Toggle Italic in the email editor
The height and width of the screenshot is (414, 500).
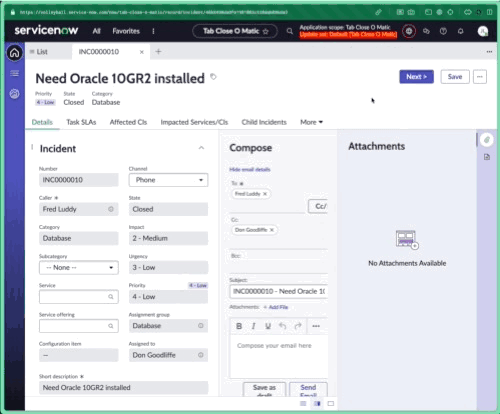click(x=253, y=326)
